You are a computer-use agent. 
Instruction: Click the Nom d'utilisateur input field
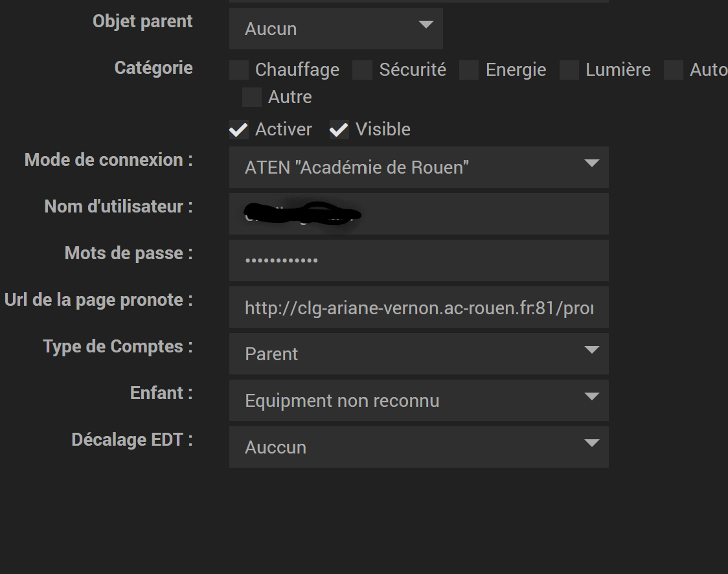coord(419,214)
